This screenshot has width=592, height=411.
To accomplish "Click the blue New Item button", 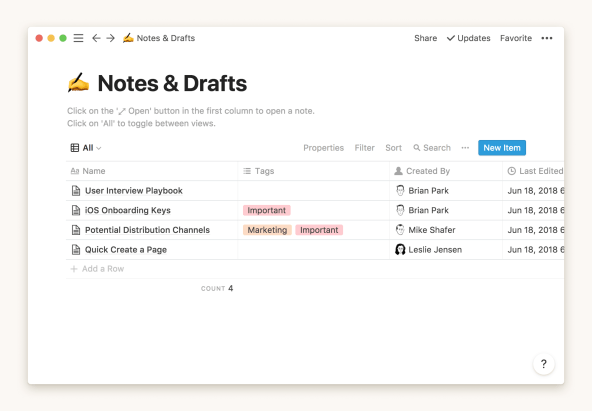I will tap(502, 148).
